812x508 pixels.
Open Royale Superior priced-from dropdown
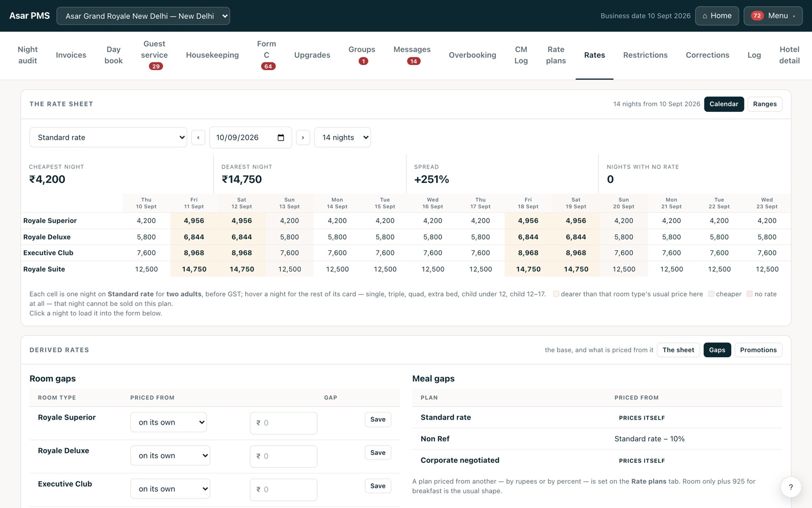tap(168, 422)
